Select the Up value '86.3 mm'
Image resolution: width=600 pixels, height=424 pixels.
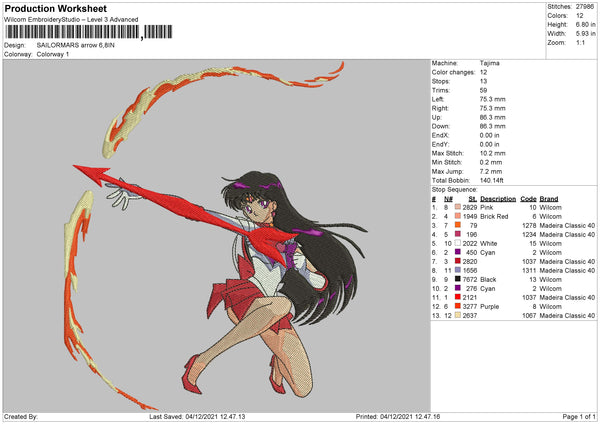tap(492, 117)
